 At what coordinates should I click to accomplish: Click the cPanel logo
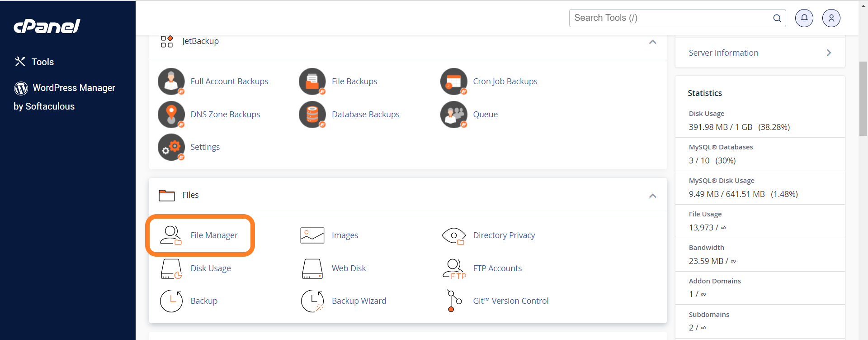coord(47,26)
